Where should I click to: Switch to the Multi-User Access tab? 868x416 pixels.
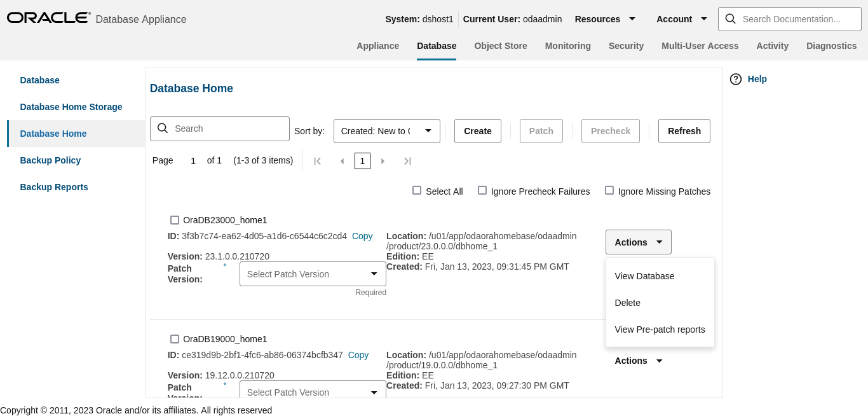point(700,46)
